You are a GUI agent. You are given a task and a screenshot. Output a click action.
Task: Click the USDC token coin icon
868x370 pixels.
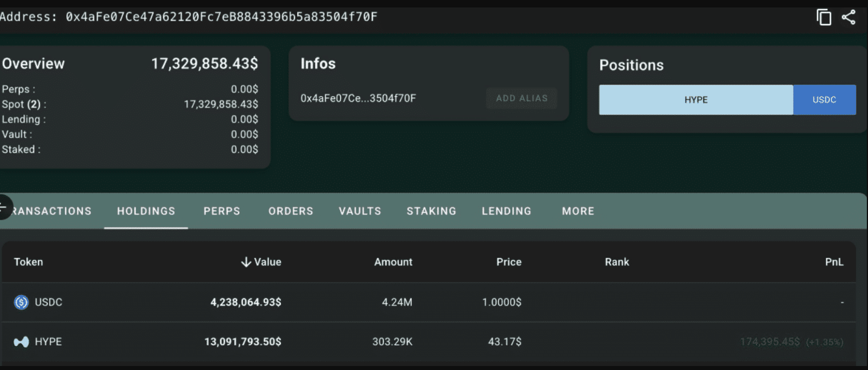[21, 302]
